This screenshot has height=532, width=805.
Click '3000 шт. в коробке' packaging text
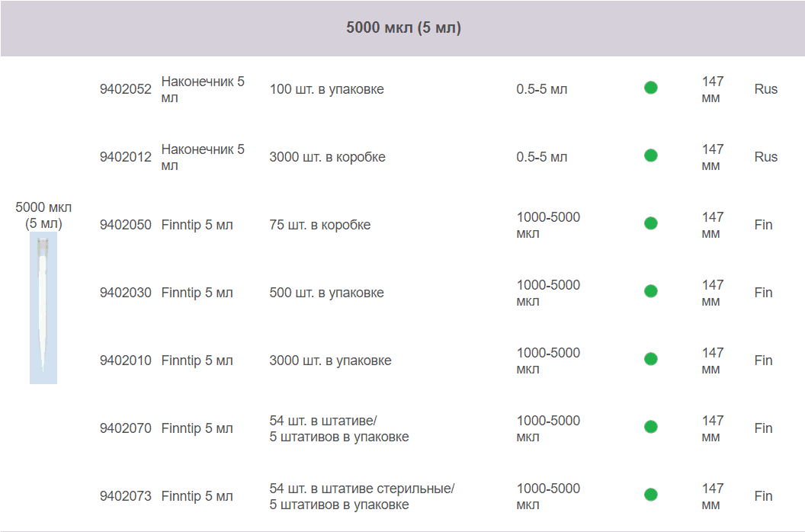tap(327, 157)
